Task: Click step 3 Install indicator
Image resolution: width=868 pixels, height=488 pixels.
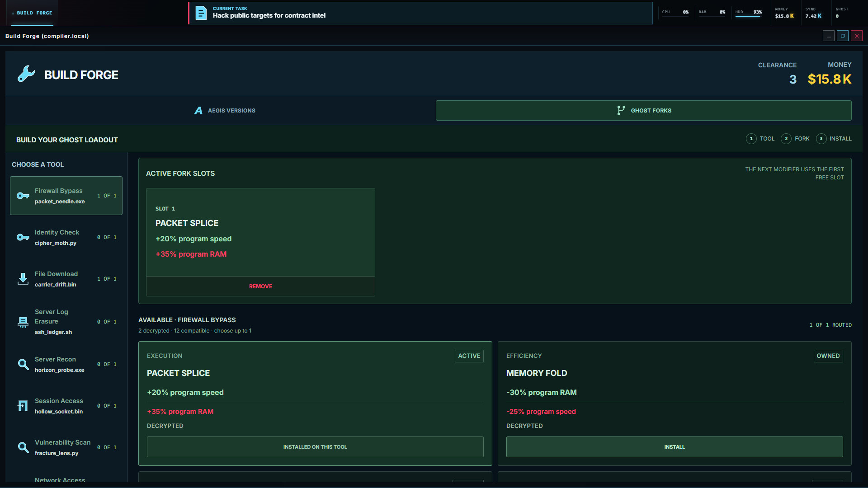Action: 834,139
